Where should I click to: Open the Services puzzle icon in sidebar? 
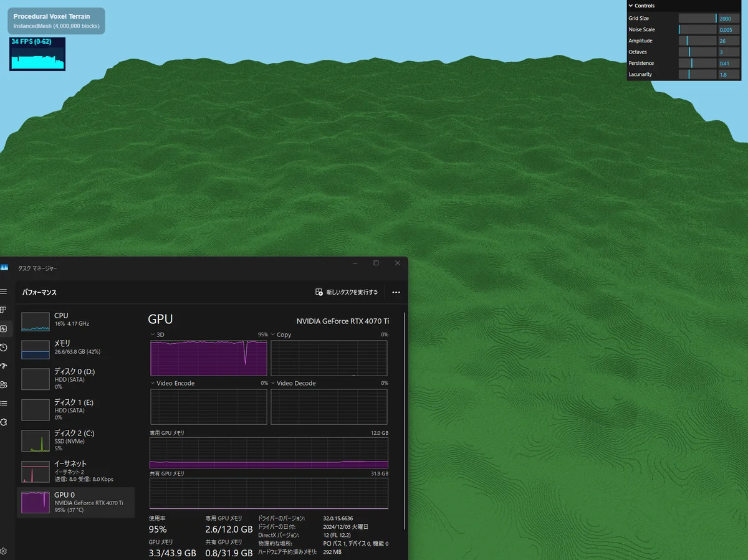3,422
